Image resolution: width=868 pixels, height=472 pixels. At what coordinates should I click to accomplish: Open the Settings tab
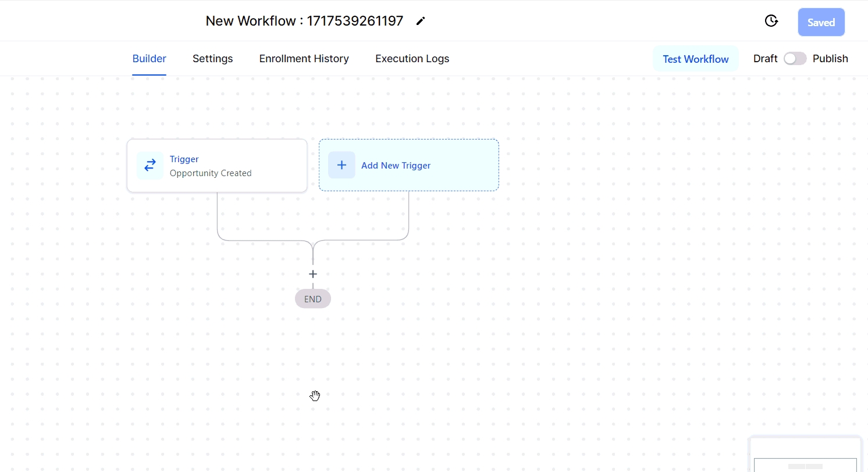click(x=212, y=59)
